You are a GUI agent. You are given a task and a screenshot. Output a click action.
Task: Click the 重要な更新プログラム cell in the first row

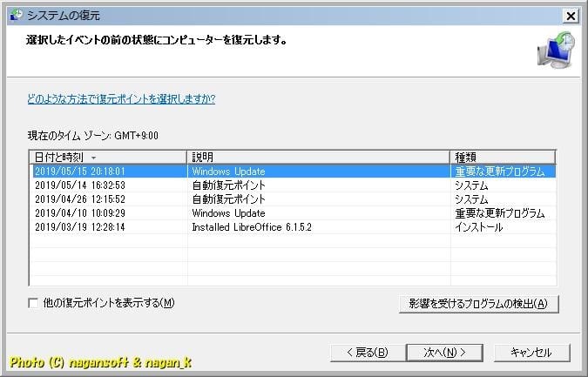(x=499, y=172)
